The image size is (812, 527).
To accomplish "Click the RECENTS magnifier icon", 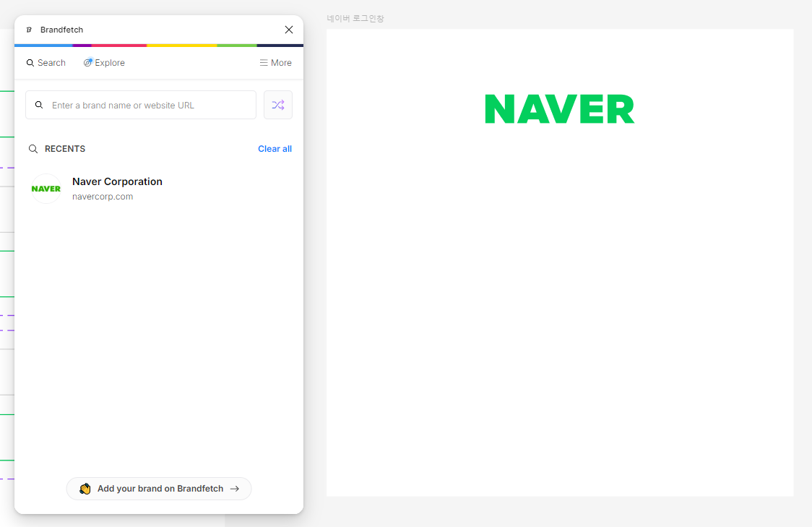I will (33, 149).
